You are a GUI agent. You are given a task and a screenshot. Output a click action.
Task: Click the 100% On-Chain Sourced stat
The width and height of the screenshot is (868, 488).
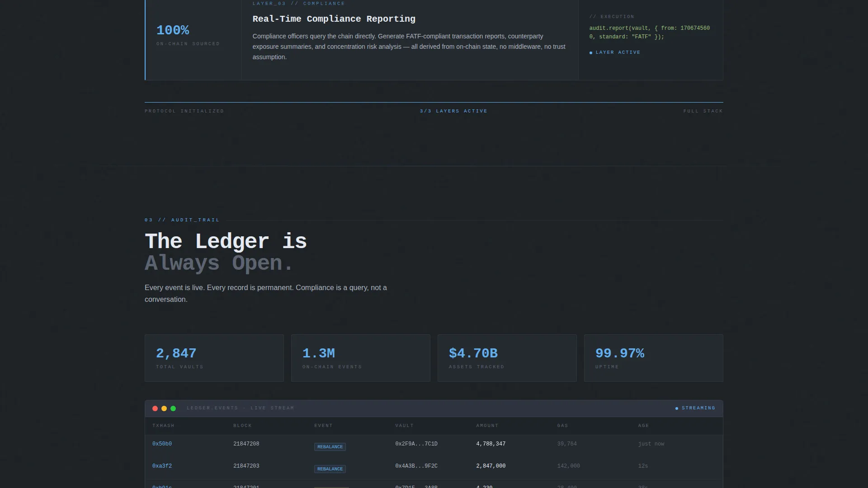coord(188,36)
